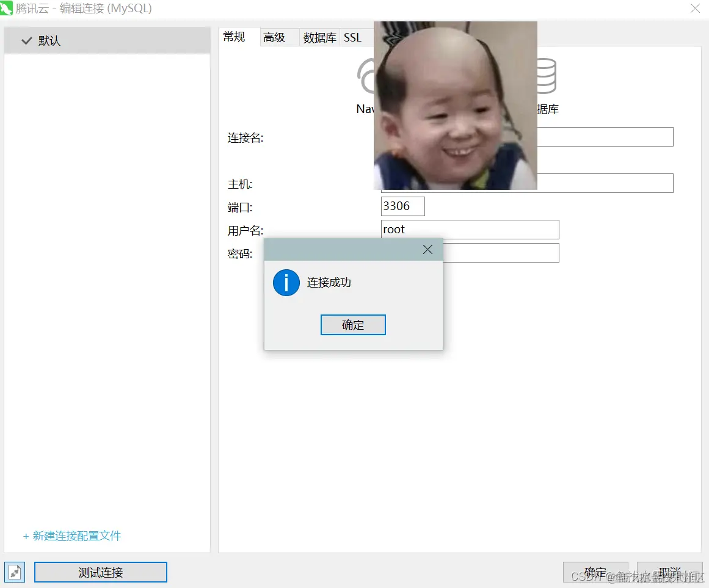
Task: Click the 测试连接 button
Action: [x=100, y=572]
